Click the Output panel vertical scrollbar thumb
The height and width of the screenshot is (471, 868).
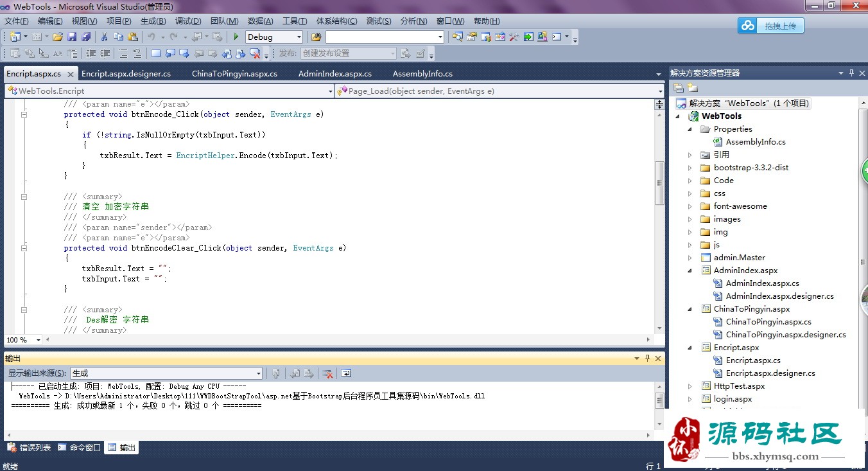659,401
